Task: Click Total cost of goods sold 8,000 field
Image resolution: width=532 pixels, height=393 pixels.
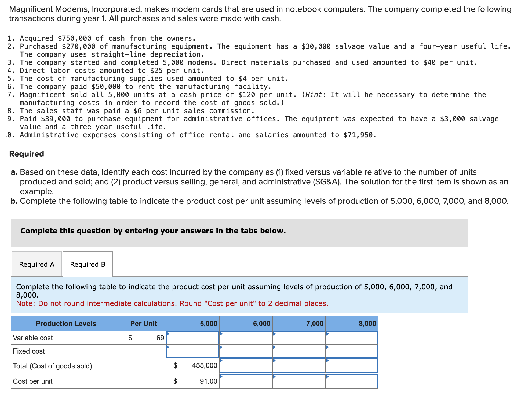Action: 352,366
